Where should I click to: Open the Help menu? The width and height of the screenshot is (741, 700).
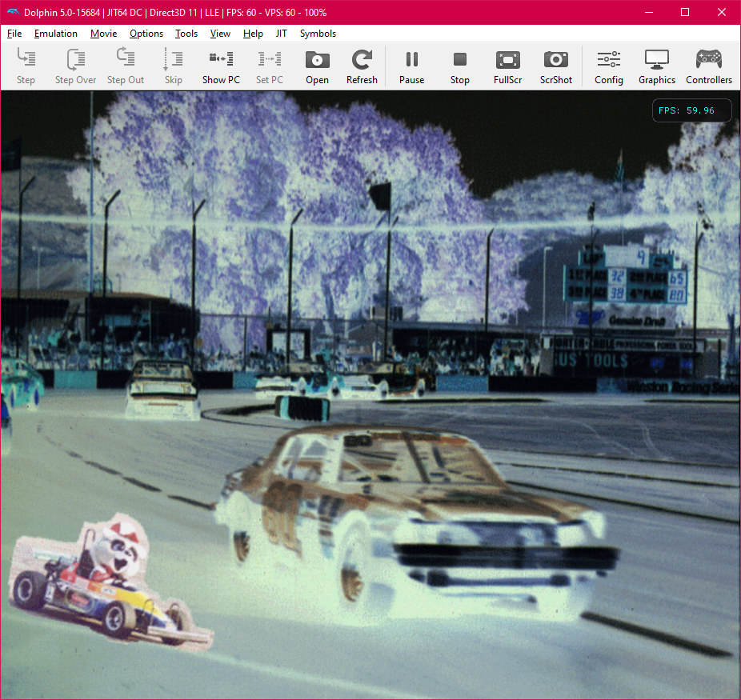click(253, 34)
